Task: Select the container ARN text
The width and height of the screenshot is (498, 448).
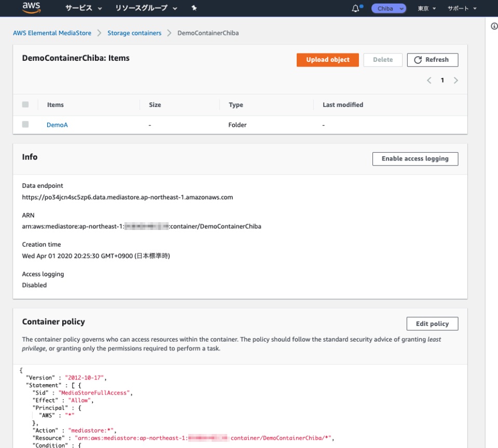Action: click(x=142, y=226)
